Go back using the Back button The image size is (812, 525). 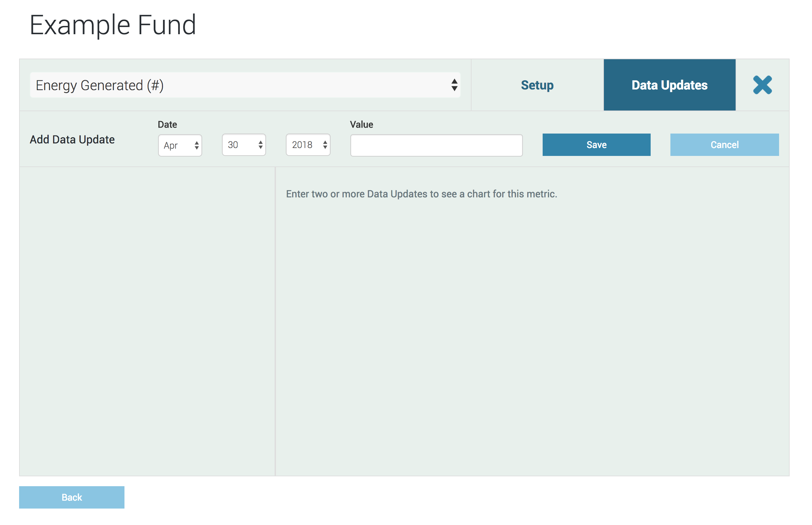click(x=72, y=497)
